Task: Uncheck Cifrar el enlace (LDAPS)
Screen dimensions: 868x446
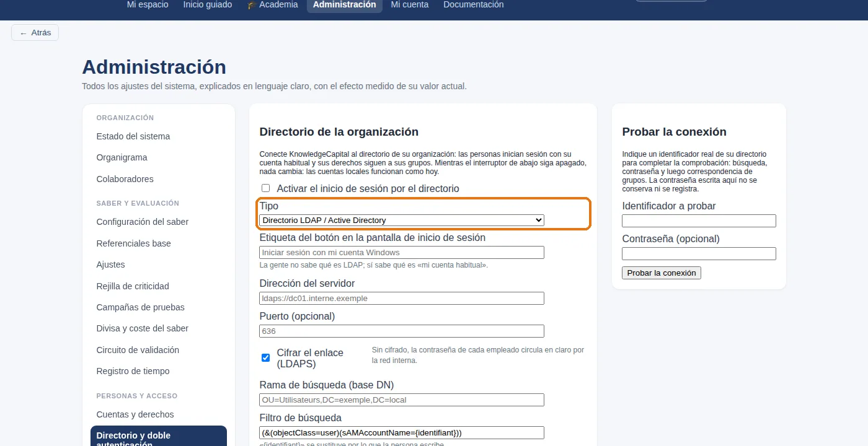Action: 266,357
